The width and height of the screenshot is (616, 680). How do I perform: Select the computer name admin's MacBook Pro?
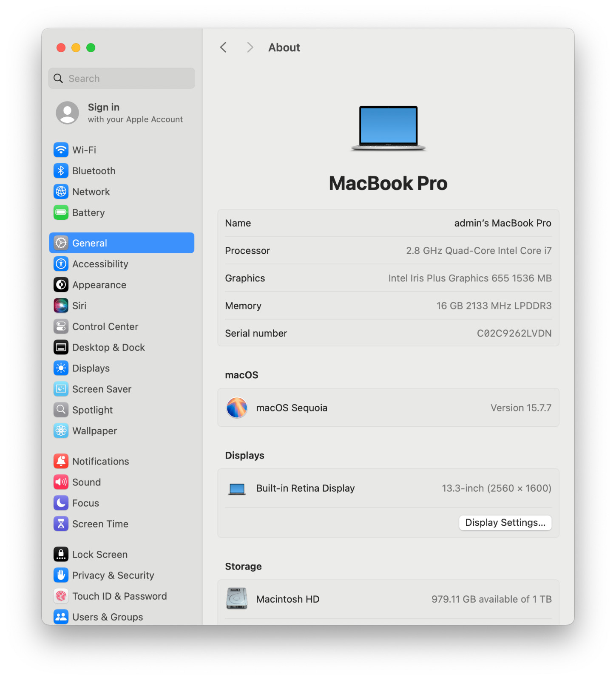click(502, 223)
